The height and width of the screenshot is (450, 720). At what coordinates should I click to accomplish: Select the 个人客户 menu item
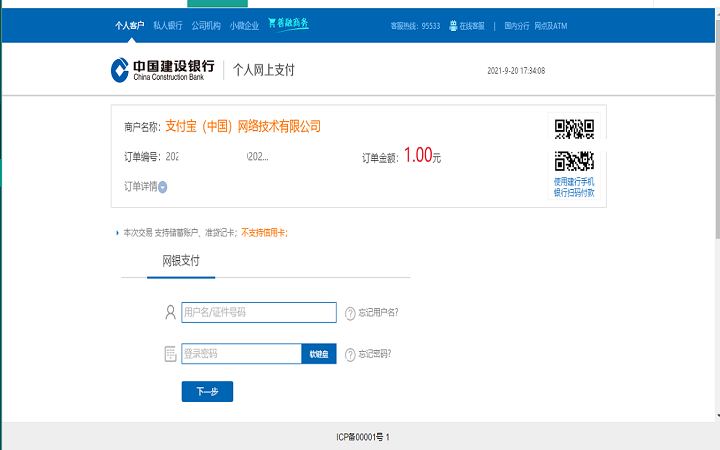coord(129,26)
